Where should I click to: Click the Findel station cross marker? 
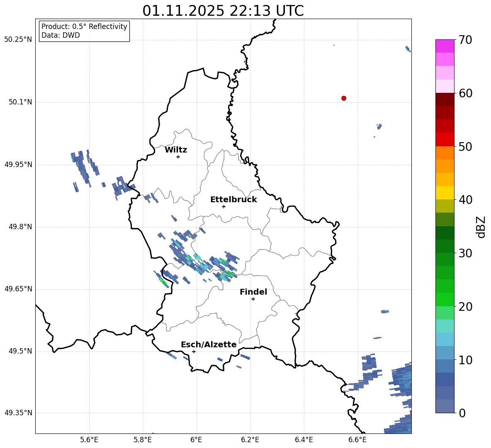click(253, 299)
